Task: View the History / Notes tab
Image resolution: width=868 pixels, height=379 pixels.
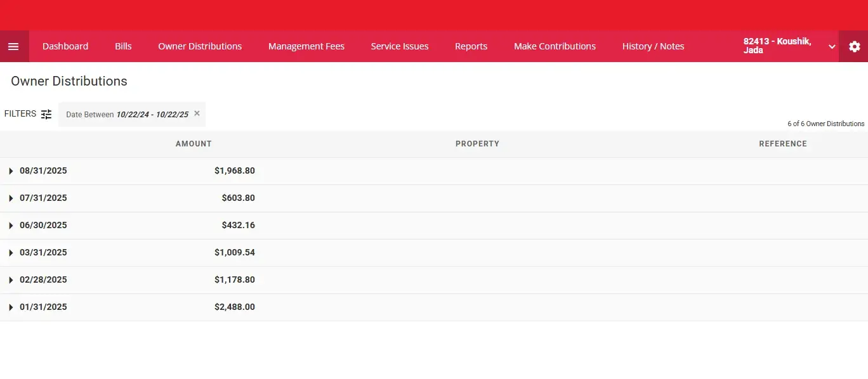Action: [x=653, y=46]
